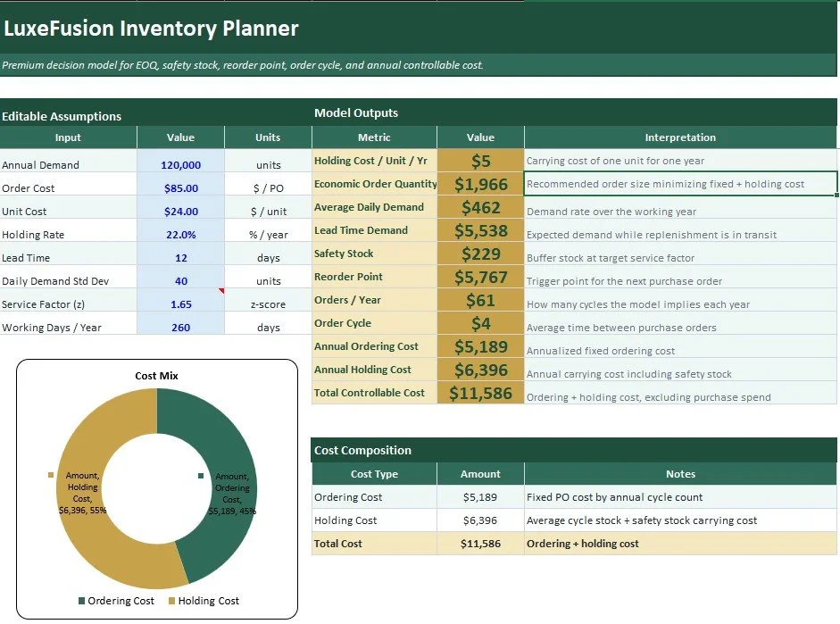The image size is (840, 624).
Task: Select the Service Factor z-score cell
Action: click(180, 304)
